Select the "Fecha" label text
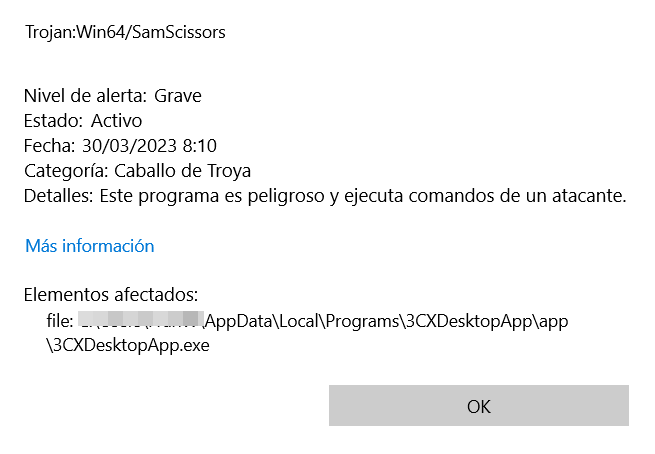Viewport: 655px width, 454px height. pos(49,146)
